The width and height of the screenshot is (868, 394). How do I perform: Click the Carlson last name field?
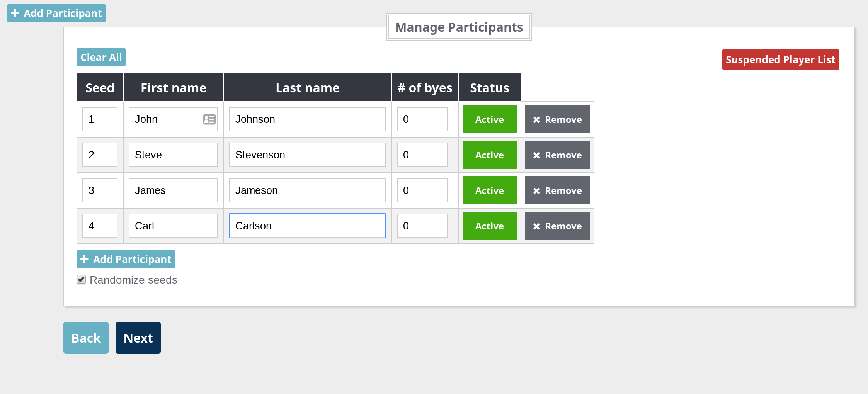click(307, 226)
